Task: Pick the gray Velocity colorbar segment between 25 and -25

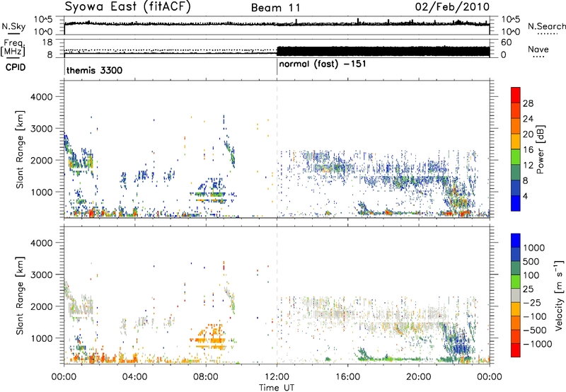Action: pos(516,295)
